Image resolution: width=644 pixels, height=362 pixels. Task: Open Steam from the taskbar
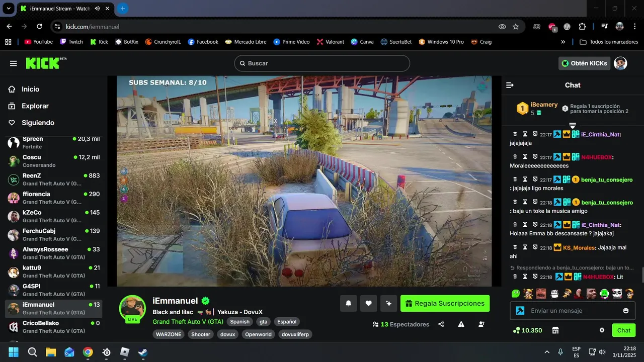[x=143, y=352]
